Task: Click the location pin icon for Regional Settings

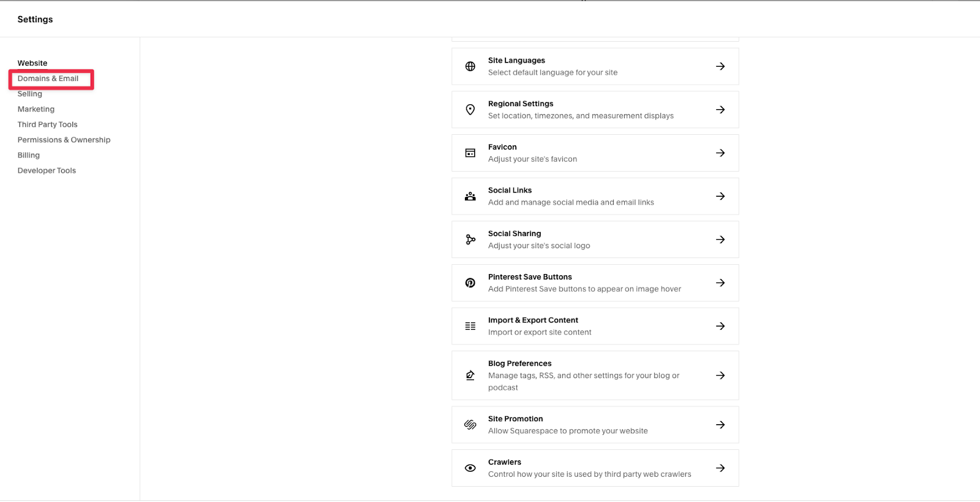Action: (x=470, y=110)
